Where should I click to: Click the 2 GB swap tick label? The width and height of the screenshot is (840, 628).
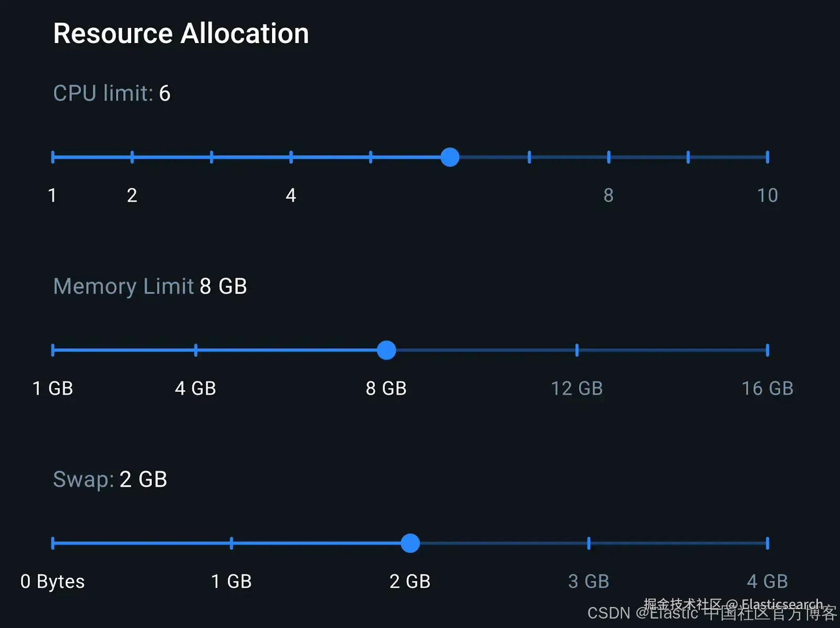pos(410,581)
